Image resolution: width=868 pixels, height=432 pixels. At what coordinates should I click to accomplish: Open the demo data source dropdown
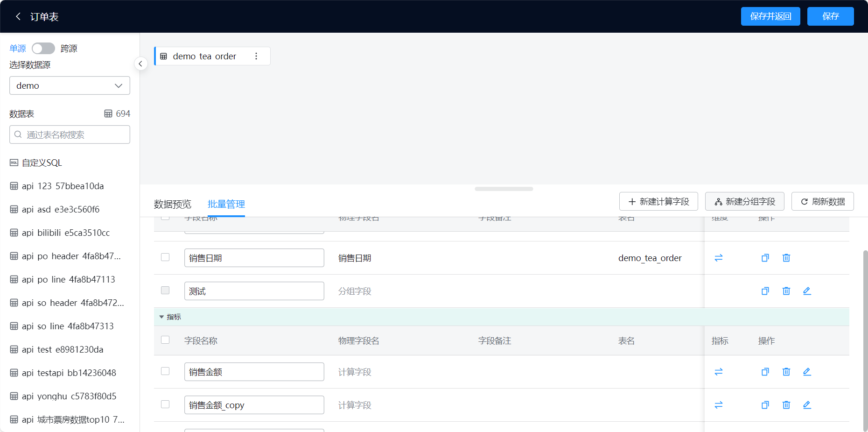coord(70,85)
